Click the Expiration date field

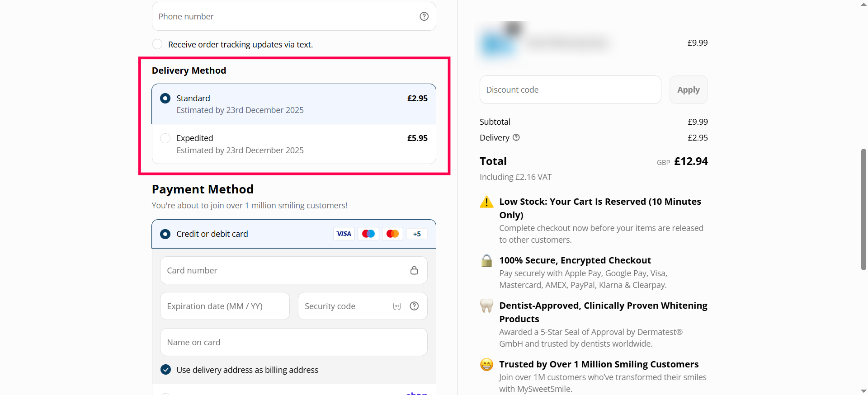point(225,306)
